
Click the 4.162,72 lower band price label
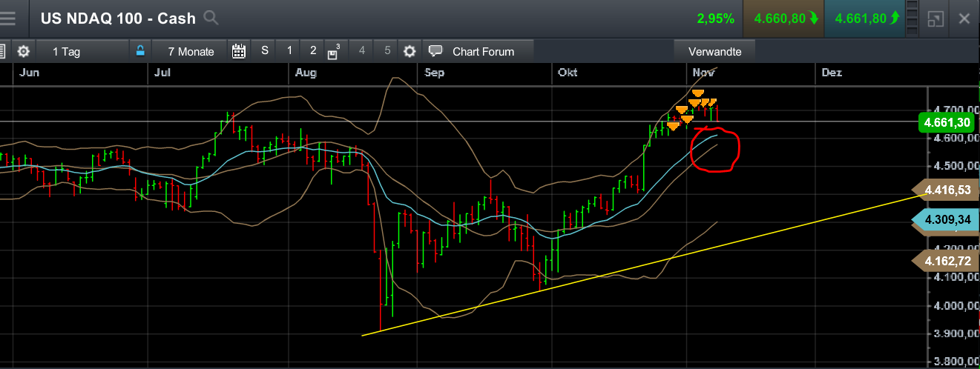click(945, 261)
